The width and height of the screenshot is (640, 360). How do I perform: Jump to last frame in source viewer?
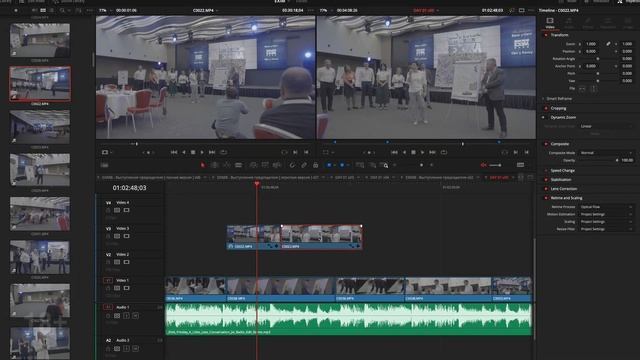212,152
